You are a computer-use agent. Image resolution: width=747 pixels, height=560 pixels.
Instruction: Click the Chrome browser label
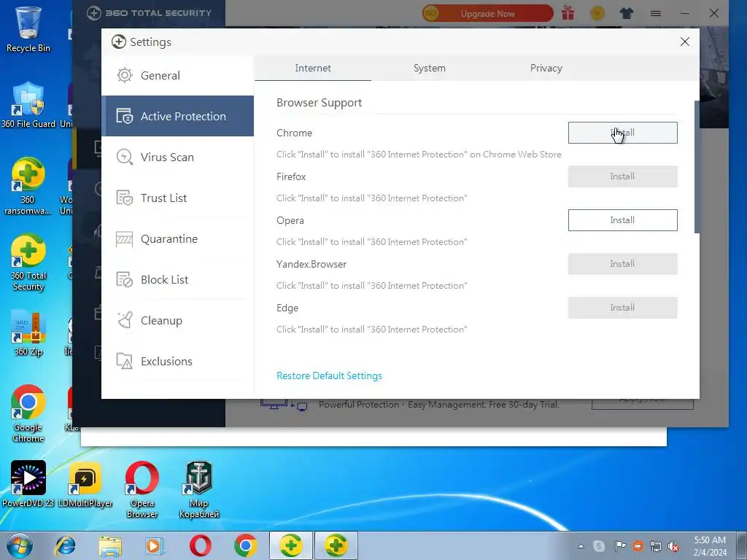pos(294,133)
